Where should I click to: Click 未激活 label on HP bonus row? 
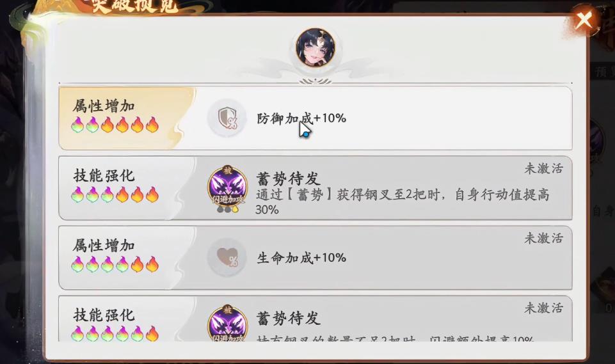point(543,238)
